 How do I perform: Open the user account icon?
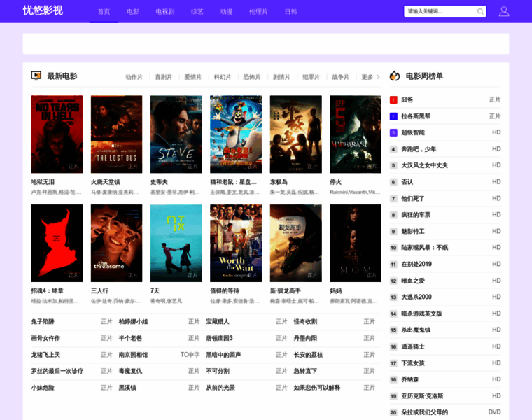(504, 11)
